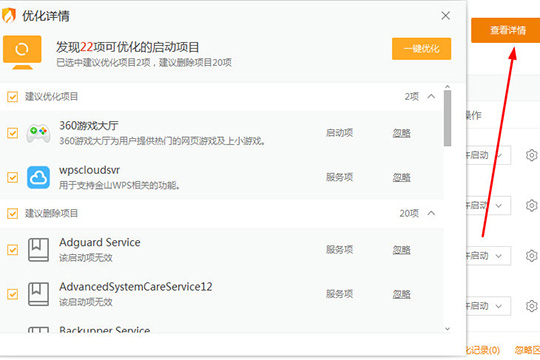Image resolution: width=540 pixels, height=360 pixels.
Task: Collapse the 建议优化项目 section chevron
Action: (431, 96)
